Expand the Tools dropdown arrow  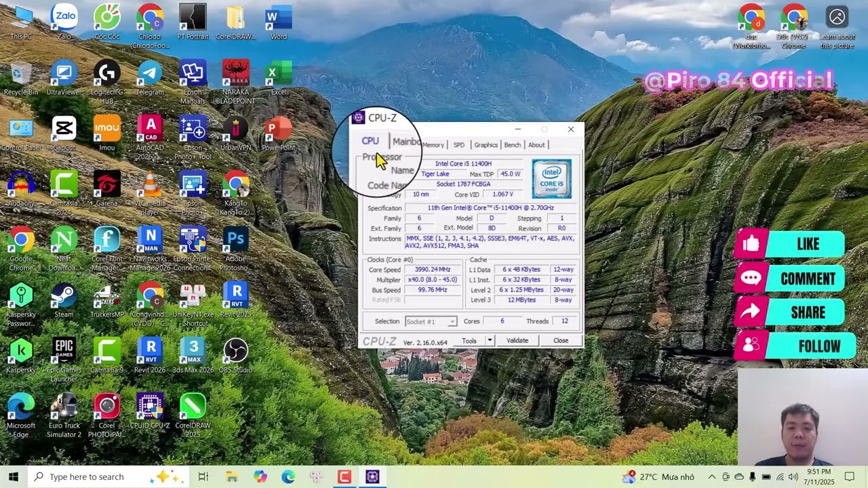click(x=490, y=341)
